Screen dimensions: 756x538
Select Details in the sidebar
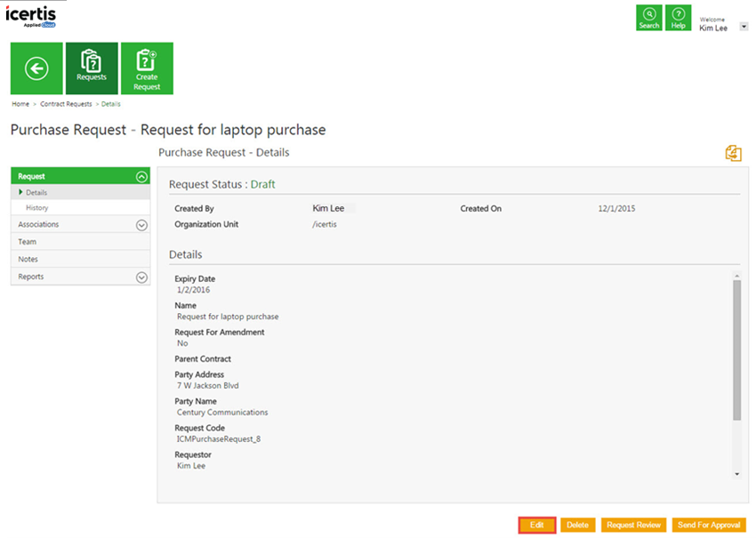[x=36, y=192]
